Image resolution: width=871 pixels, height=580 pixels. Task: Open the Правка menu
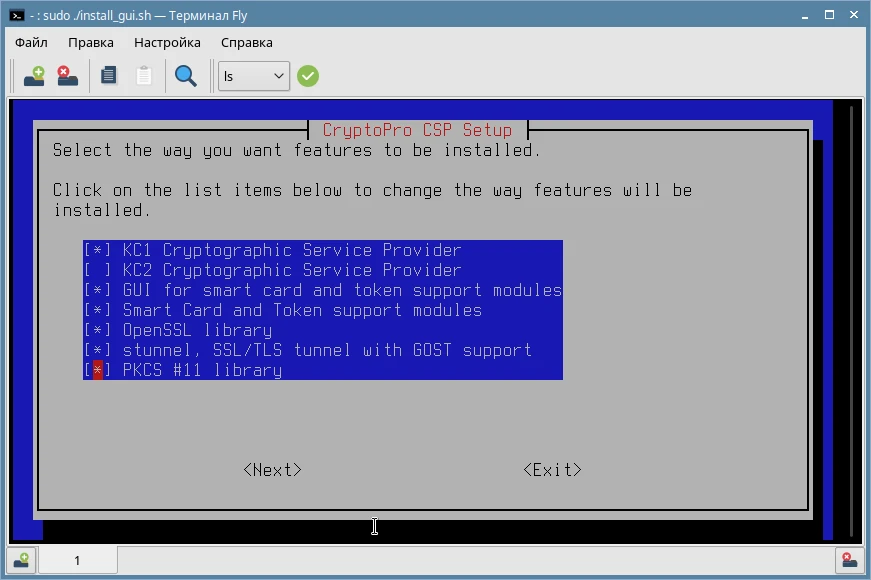[x=91, y=43]
